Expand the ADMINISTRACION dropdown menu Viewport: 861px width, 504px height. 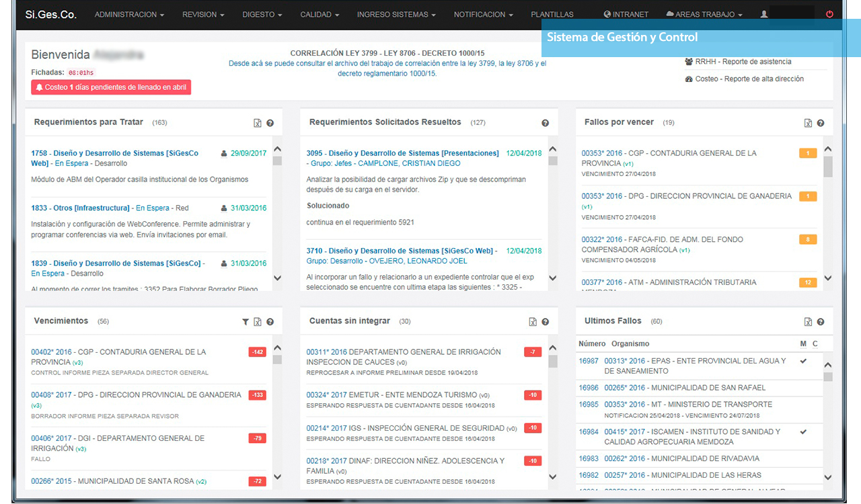coord(129,14)
